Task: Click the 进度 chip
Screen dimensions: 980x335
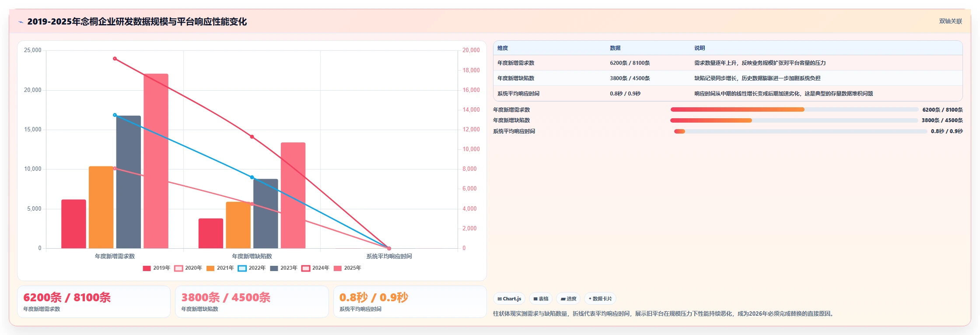Action: [x=568, y=299]
